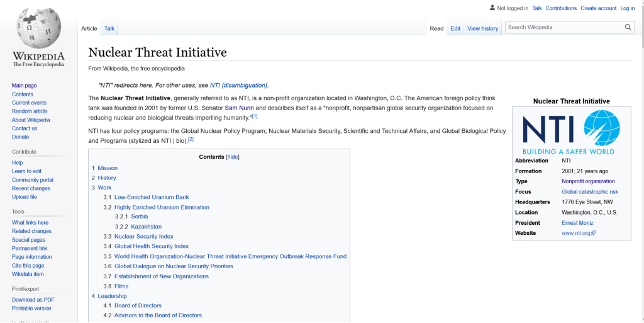Open the Edit tab
The width and height of the screenshot is (644, 323).
pyautogui.click(x=455, y=28)
